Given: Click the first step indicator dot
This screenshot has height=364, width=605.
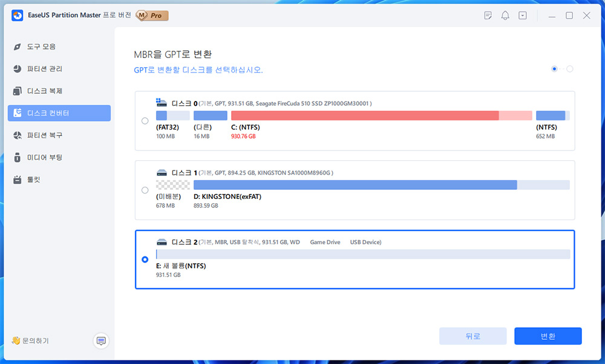Looking at the screenshot, I should [x=554, y=69].
